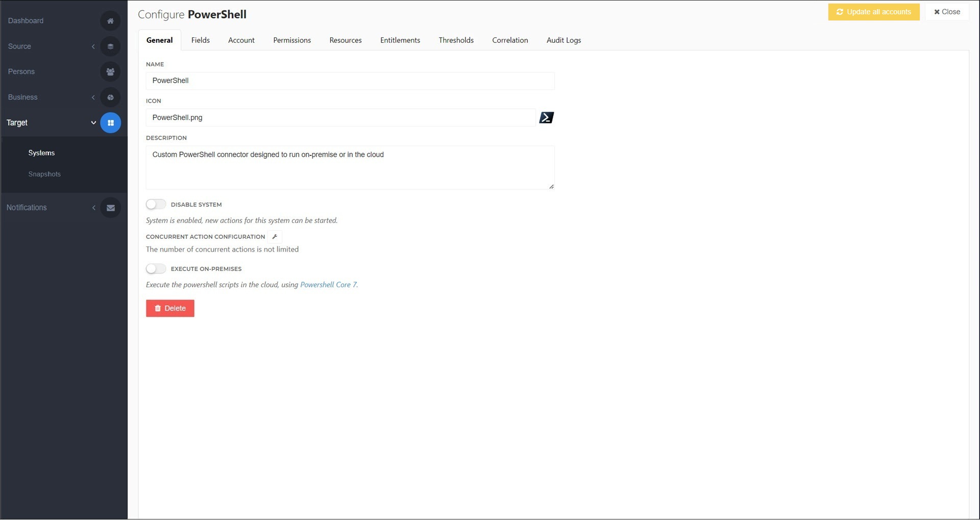Click the Dashboard menu item
The image size is (980, 520).
(26, 21)
